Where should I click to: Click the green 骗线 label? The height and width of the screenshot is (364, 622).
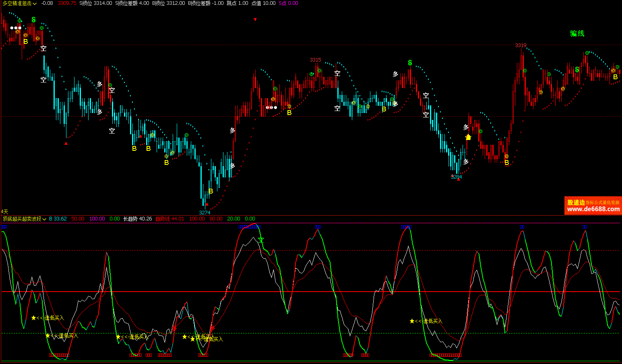tap(577, 33)
